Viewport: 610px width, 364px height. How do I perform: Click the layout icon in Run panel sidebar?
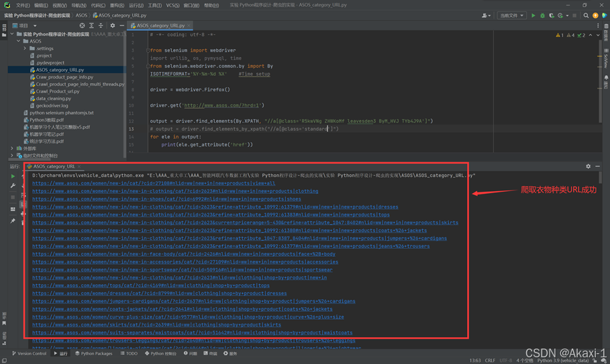click(13, 209)
